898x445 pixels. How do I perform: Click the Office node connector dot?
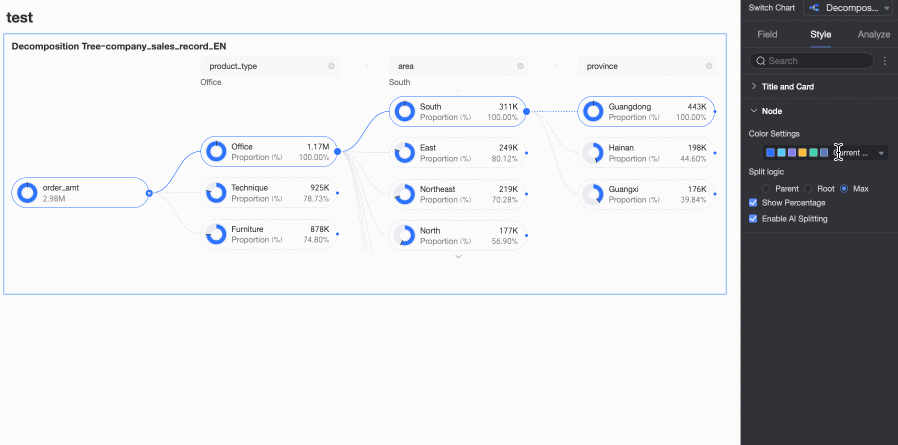(x=337, y=151)
